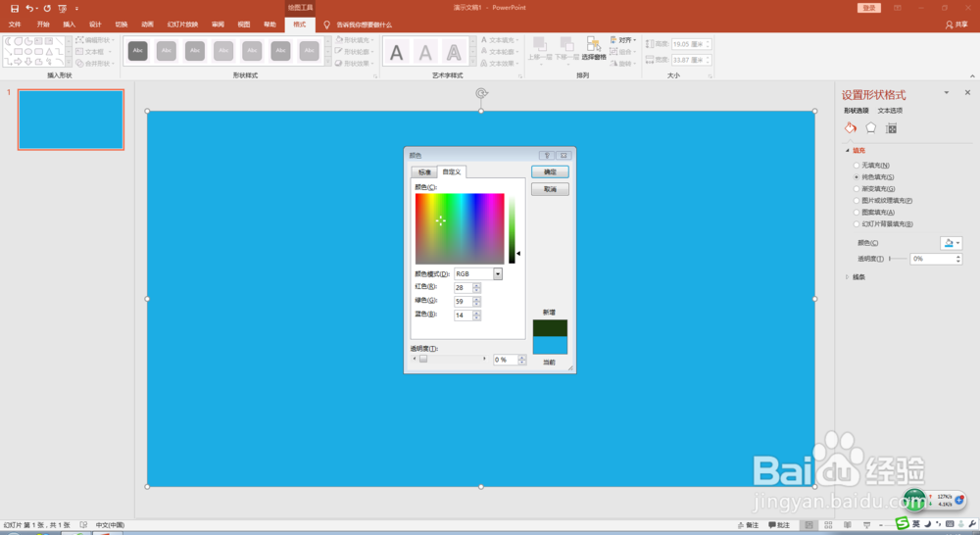
Task: Click OK (确定) in Colors dialog
Action: click(550, 171)
